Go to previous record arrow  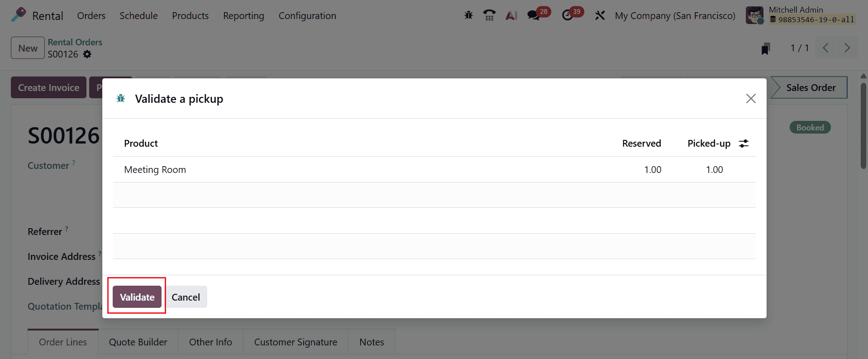(825, 48)
